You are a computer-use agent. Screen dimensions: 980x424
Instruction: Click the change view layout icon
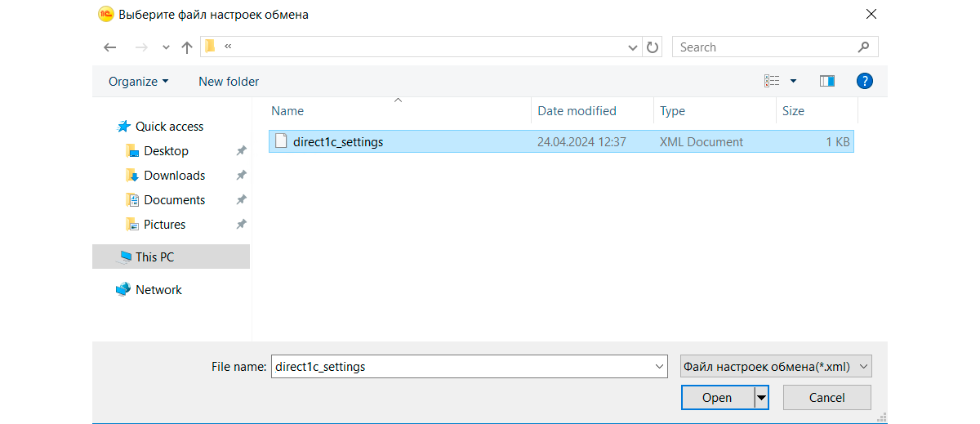click(x=772, y=81)
